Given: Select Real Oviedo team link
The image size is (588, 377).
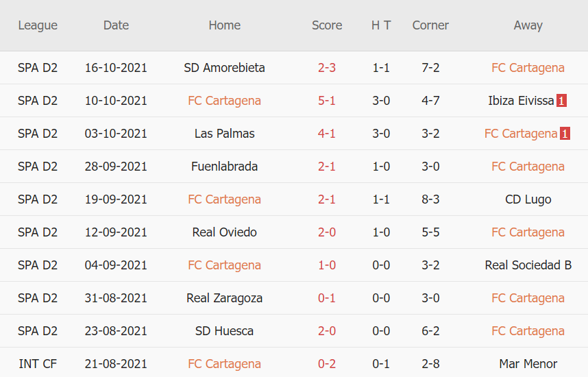Looking at the screenshot, I should pos(224,232).
